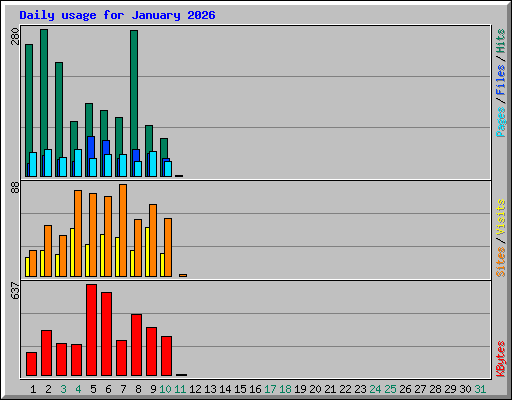Click the blue Files legend label
Viewport: 512px width, 400px height.
coord(501,80)
